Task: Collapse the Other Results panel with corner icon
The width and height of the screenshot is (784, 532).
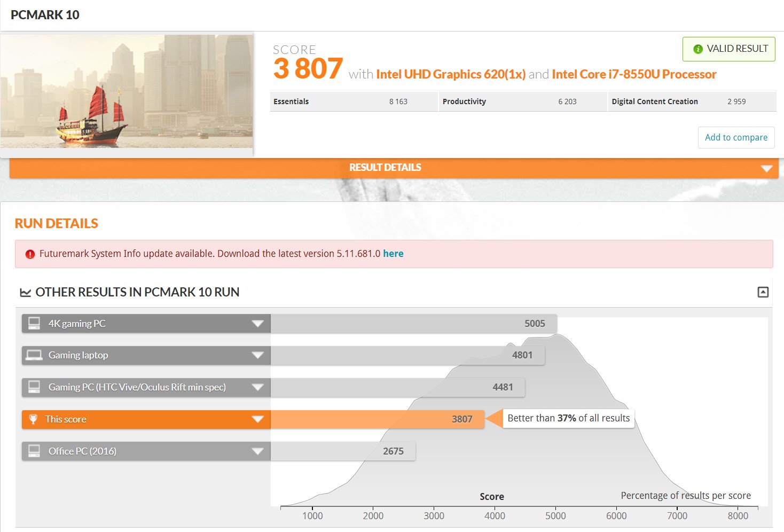Action: pyautogui.click(x=763, y=292)
